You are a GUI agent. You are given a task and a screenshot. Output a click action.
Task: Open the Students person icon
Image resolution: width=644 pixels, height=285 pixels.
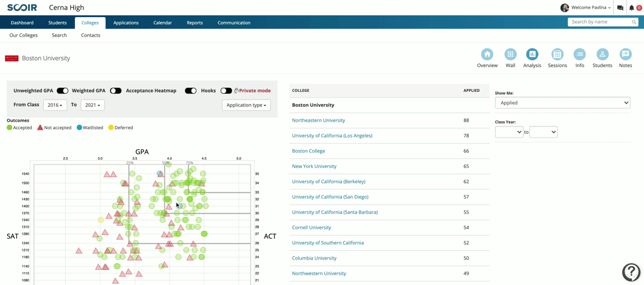[603, 54]
